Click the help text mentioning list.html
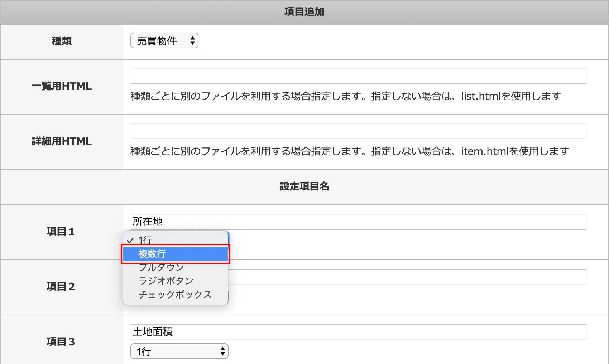This screenshot has width=609, height=364. [346, 96]
